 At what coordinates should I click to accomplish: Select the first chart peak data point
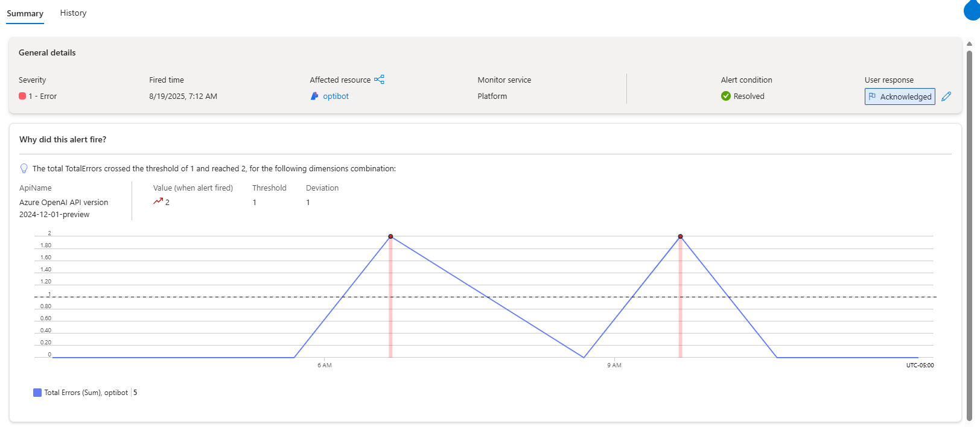390,236
